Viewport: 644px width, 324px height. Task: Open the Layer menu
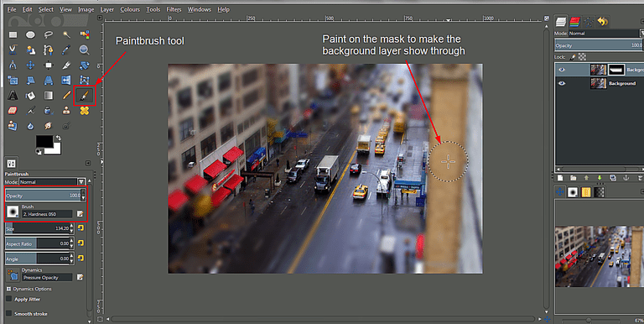click(106, 9)
